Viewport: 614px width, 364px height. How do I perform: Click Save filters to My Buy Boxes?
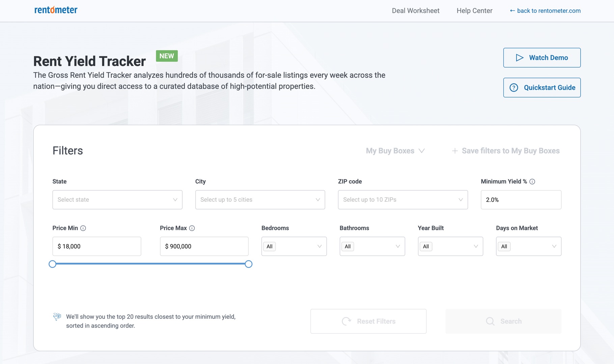click(506, 151)
